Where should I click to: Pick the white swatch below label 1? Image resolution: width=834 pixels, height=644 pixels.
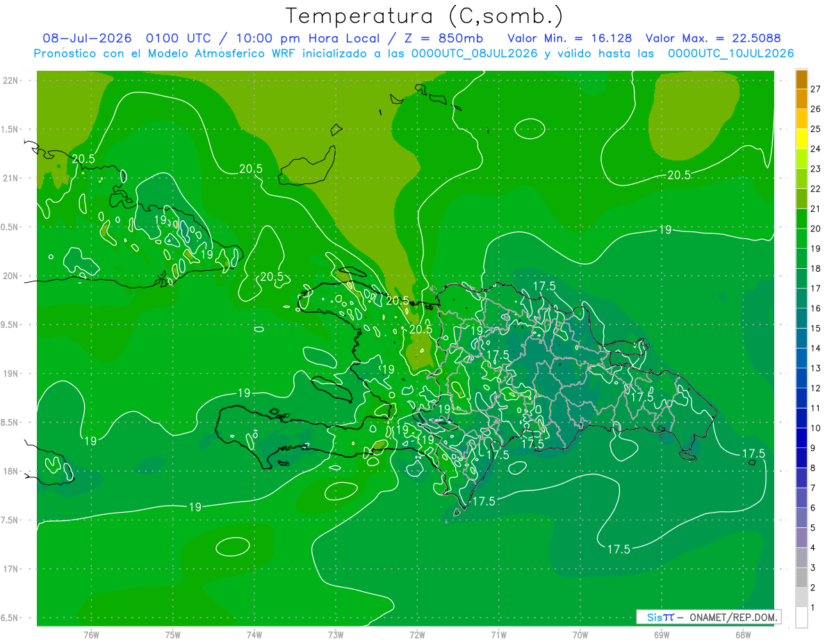tap(801, 618)
